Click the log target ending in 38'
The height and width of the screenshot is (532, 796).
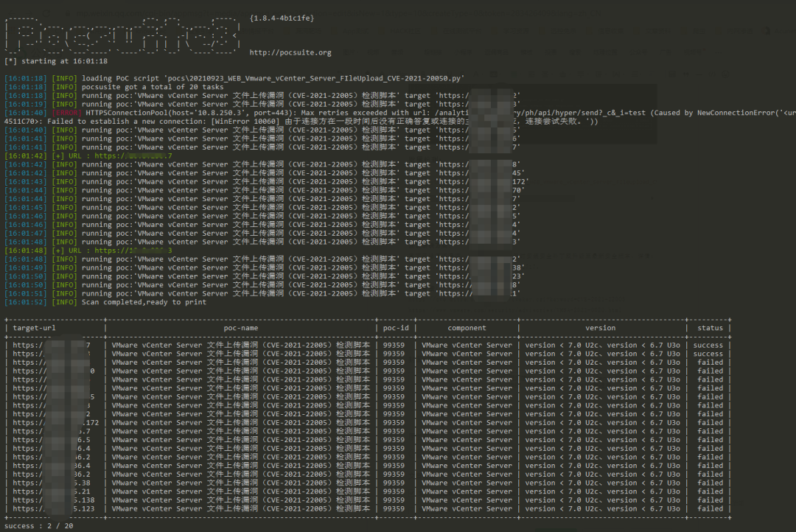[481, 268]
